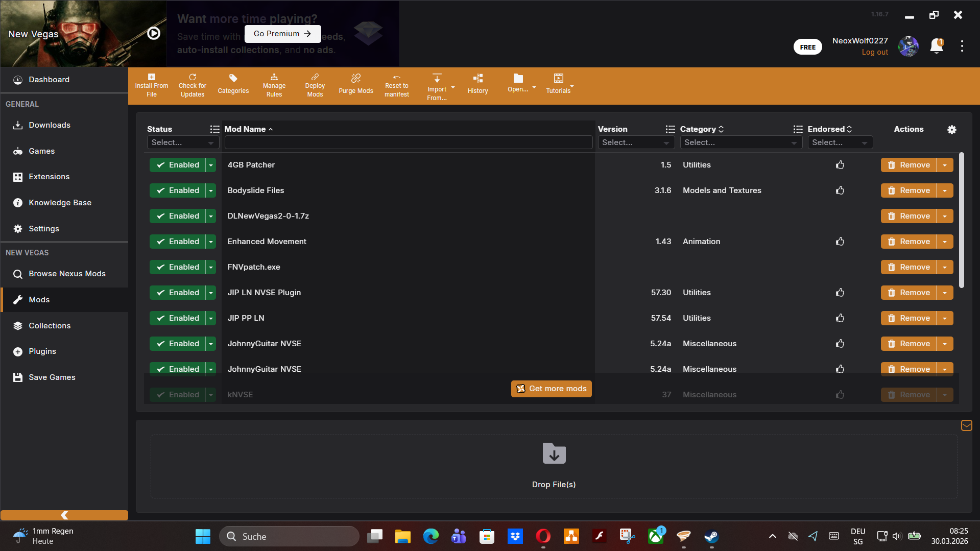Check for Updates in the toolbar
The image size is (980, 551).
tap(193, 86)
